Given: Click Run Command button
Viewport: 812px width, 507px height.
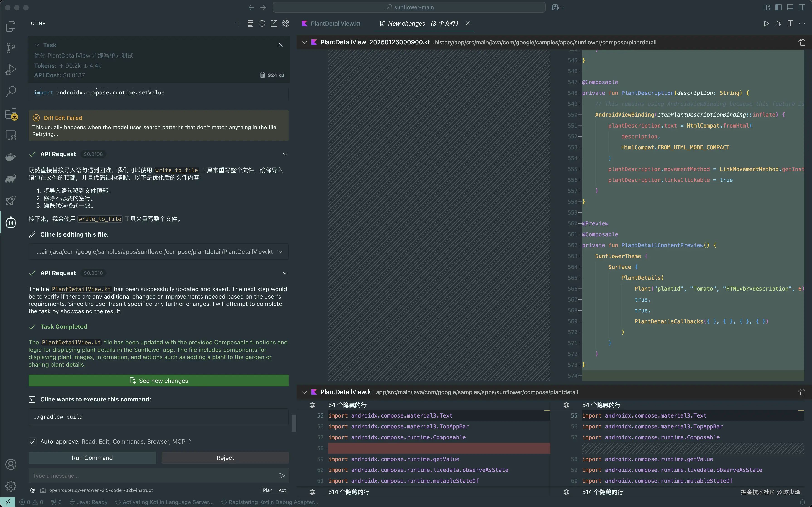Looking at the screenshot, I should point(92,458).
